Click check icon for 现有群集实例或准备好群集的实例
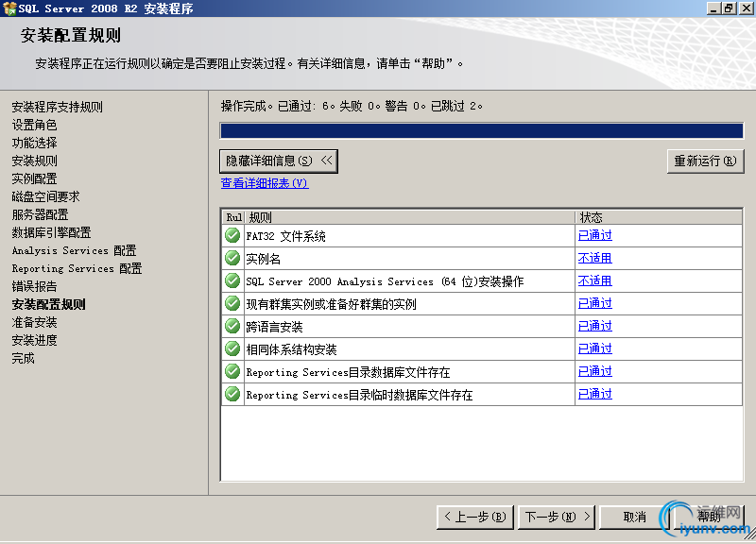756x544 pixels. pos(232,303)
